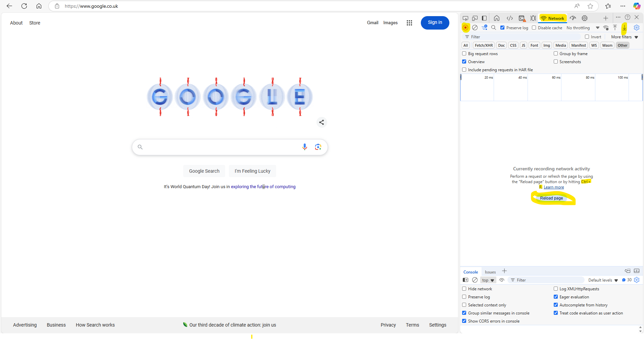Search by voice with microphone icon

(x=304, y=147)
